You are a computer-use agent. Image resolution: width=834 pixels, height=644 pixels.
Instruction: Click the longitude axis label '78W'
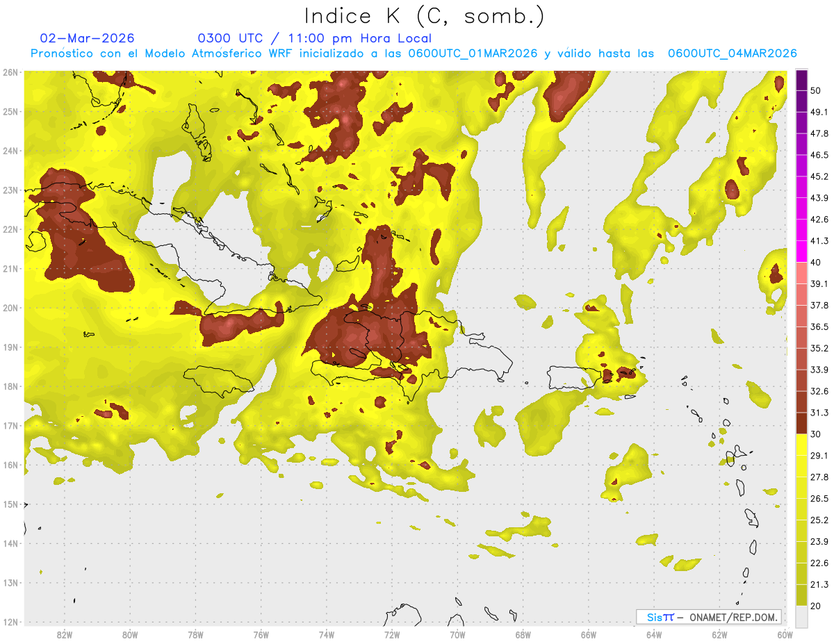(x=195, y=634)
